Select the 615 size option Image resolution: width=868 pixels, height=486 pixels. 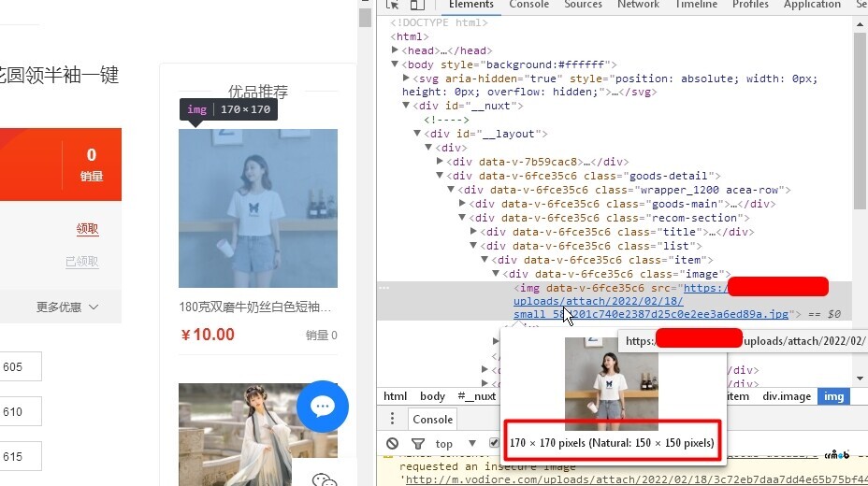coord(20,456)
